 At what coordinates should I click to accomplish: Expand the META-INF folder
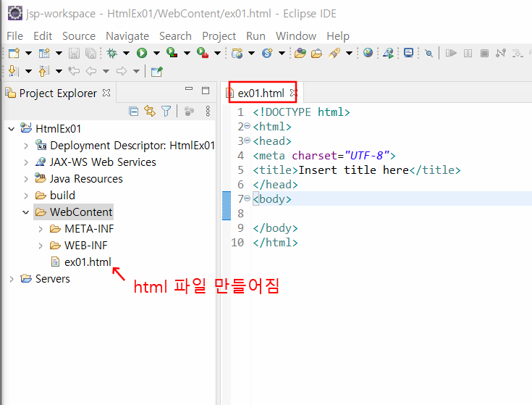coord(41,229)
